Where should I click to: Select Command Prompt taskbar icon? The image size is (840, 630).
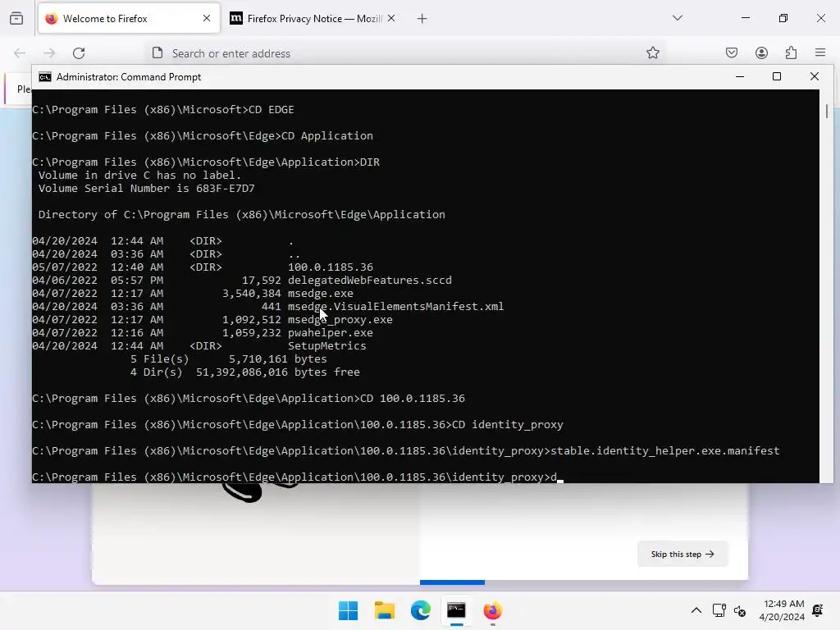[x=456, y=610]
